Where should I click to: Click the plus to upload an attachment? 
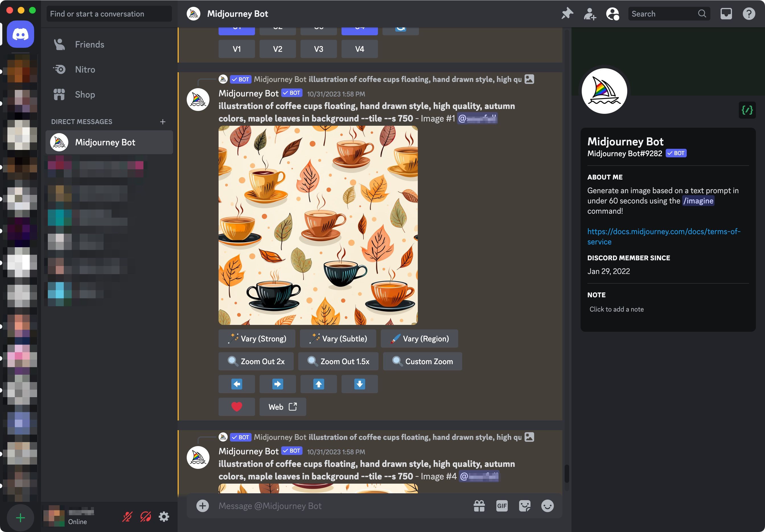click(202, 506)
